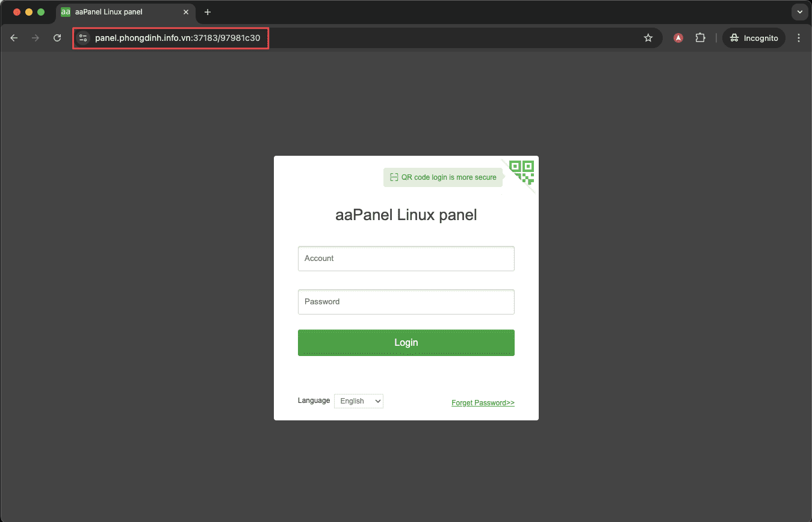Click the Password input field
Viewport: 812px width, 522px height.
tap(406, 302)
